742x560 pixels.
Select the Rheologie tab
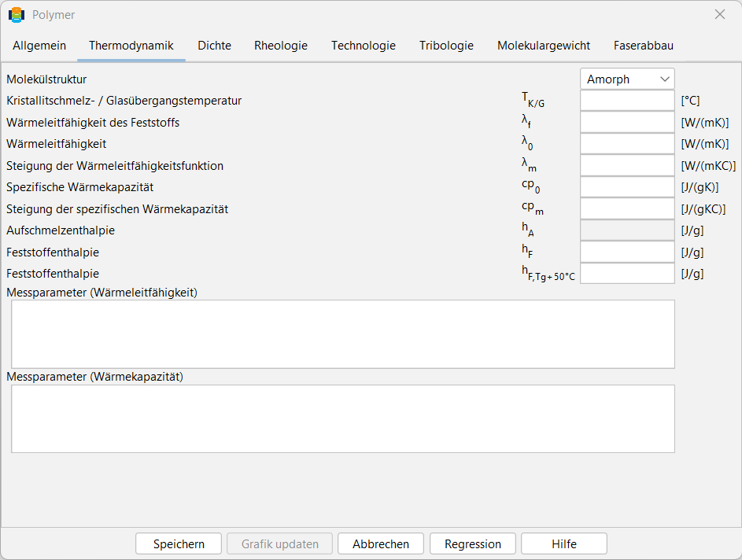[x=281, y=46]
